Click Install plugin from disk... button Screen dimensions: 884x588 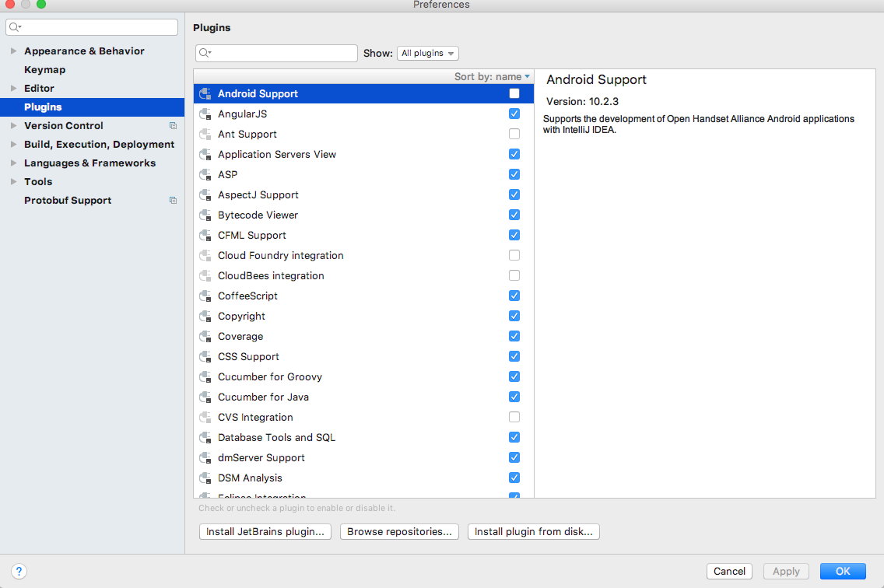(x=533, y=532)
